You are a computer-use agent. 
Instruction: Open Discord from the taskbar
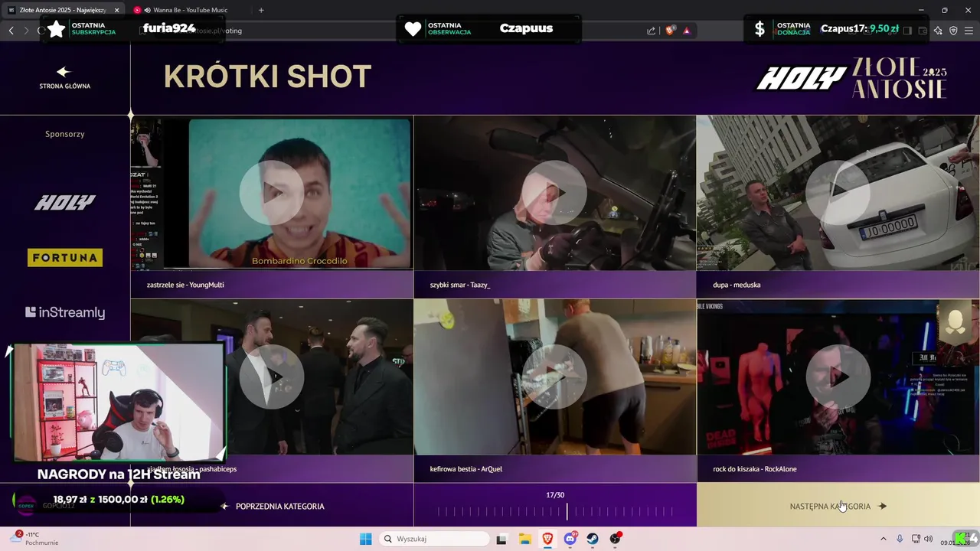570,539
